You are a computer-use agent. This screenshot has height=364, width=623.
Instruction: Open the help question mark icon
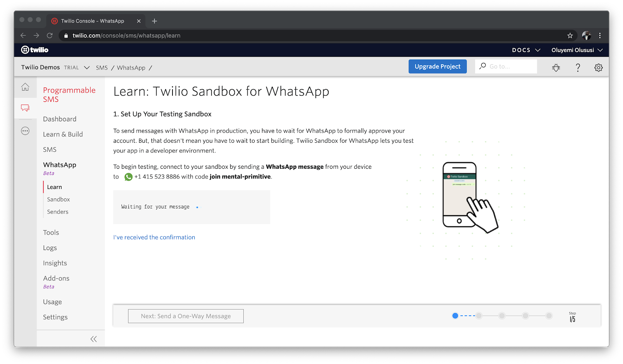point(578,68)
